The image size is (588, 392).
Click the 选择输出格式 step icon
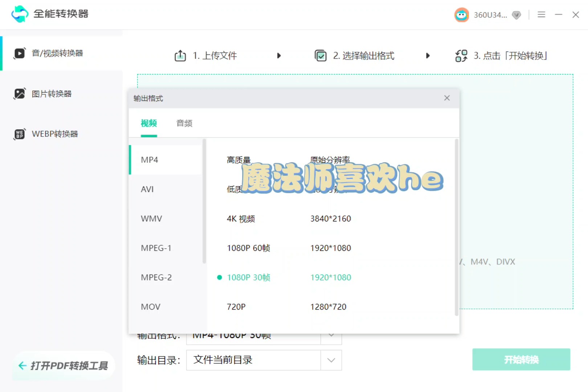click(x=321, y=56)
